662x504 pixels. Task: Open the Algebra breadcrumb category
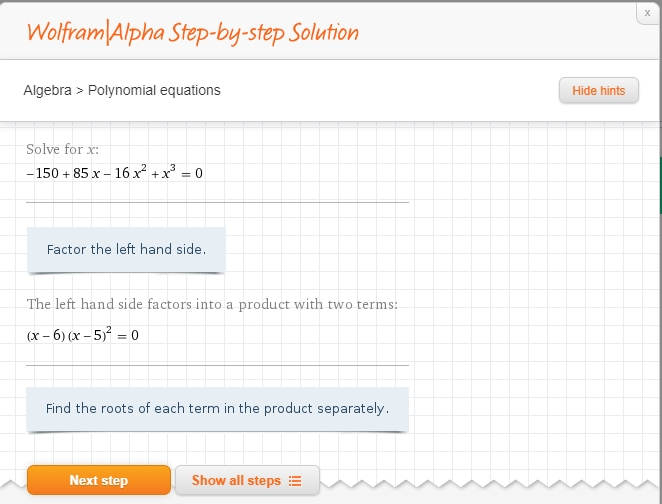47,90
